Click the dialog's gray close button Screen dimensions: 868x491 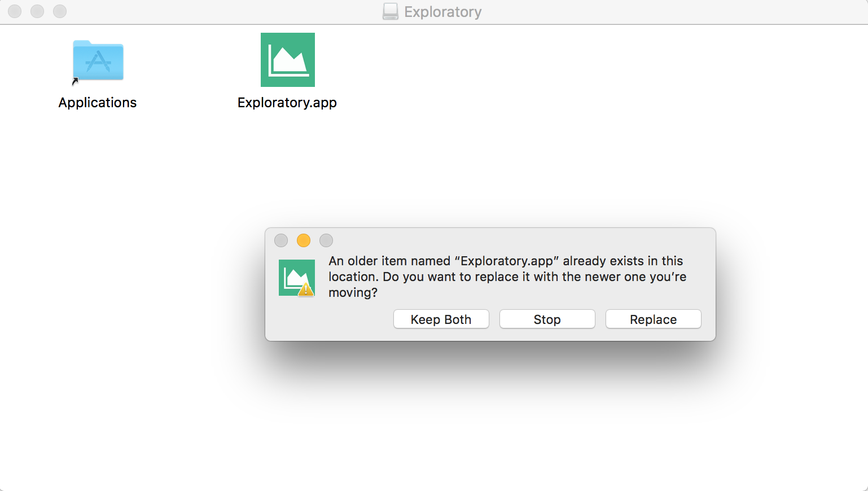[x=281, y=240]
